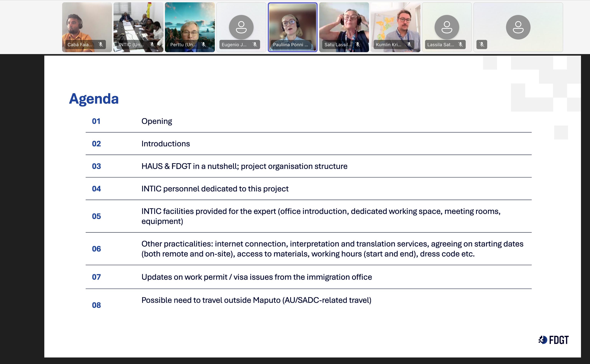
Task: Click Cabá Faia's muted microphone icon
Action: point(101,44)
